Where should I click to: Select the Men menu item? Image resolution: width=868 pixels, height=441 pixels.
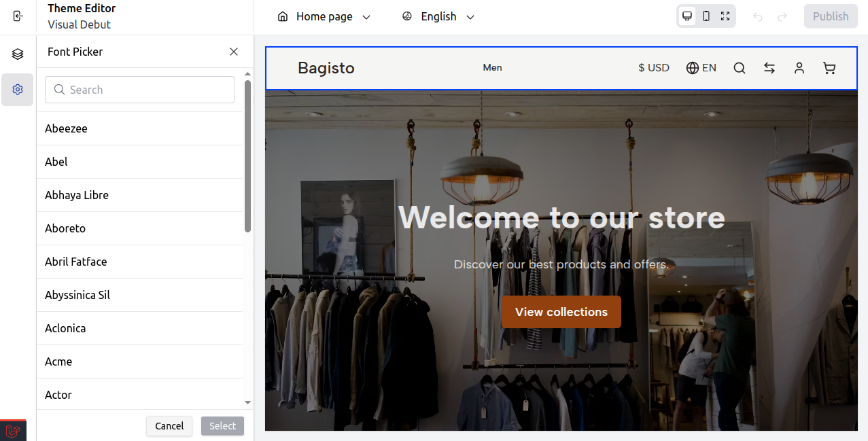pos(493,67)
